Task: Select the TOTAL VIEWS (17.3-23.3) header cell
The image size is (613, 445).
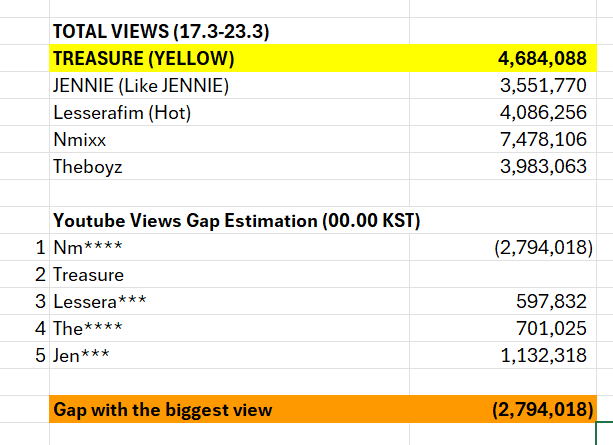Action: pyautogui.click(x=229, y=31)
